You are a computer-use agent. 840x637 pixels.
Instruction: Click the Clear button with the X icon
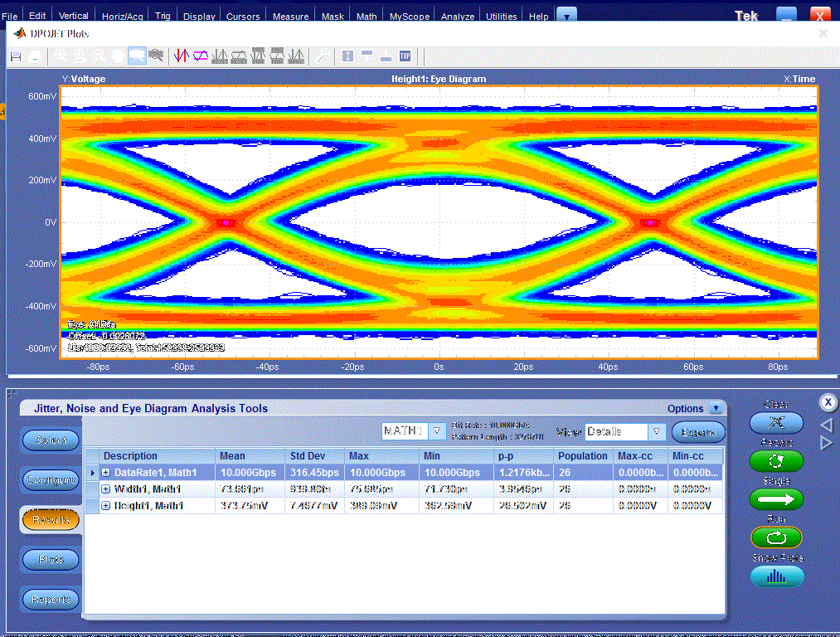coord(776,423)
